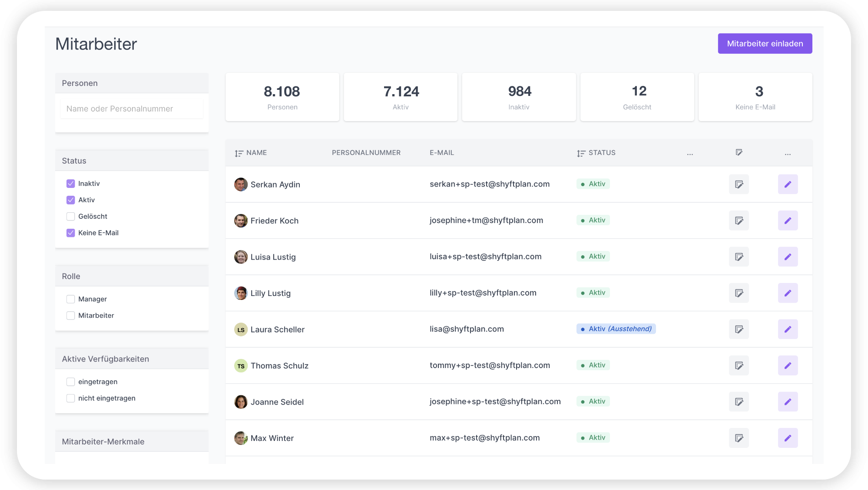
Task: Enable the Gelöscht status checkbox
Action: pos(70,217)
